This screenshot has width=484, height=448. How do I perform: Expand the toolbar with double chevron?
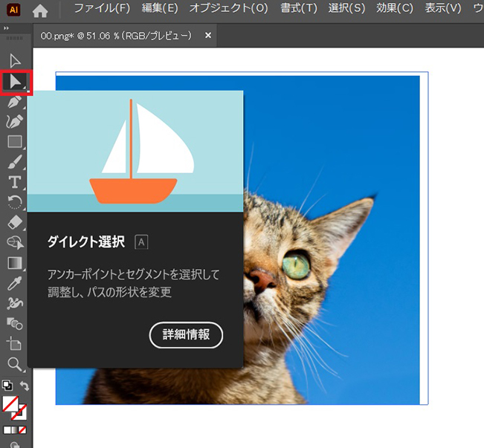(x=6, y=28)
